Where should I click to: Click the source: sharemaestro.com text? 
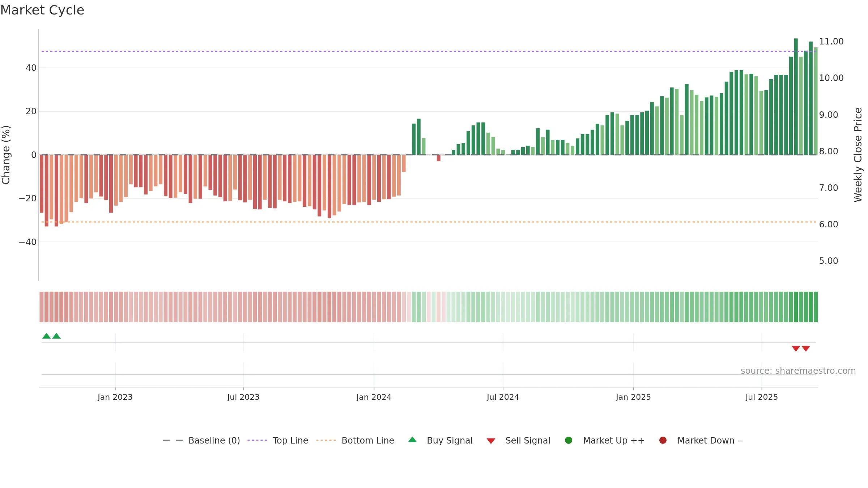[x=798, y=371]
